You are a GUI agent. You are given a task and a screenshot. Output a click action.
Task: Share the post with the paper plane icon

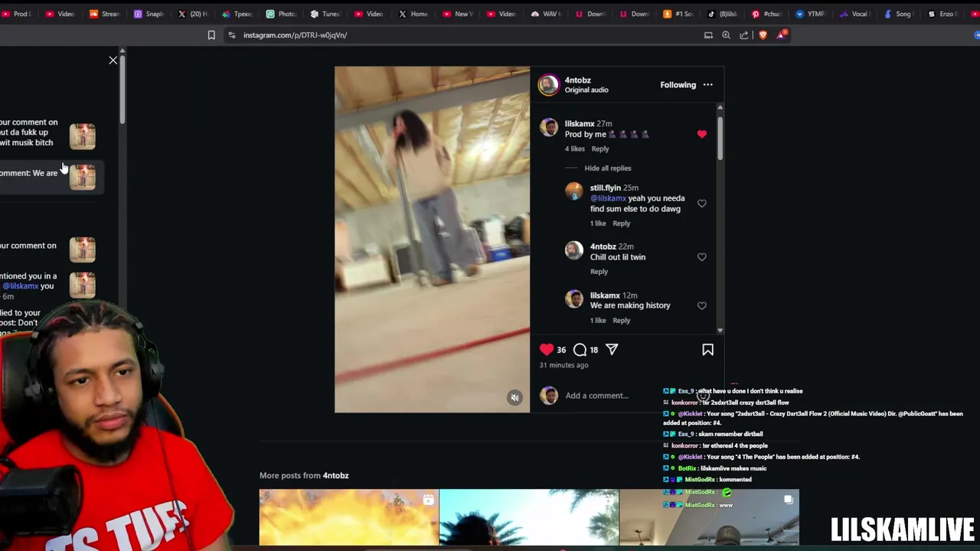612,350
